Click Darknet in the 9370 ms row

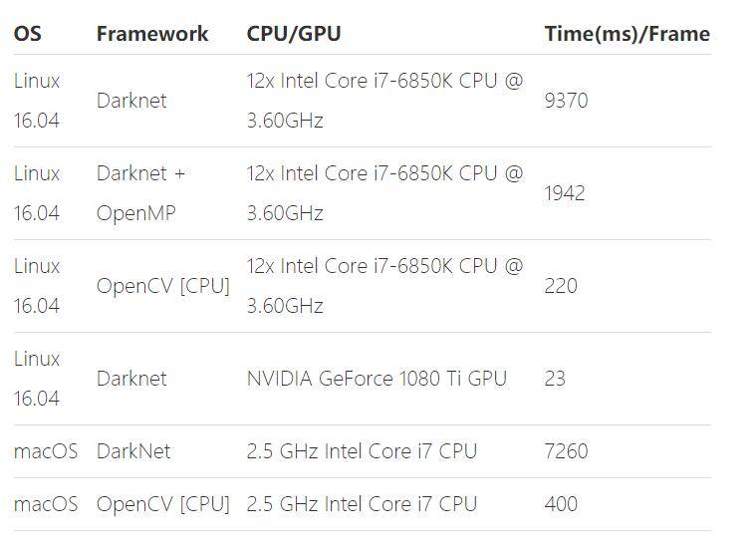131,101
